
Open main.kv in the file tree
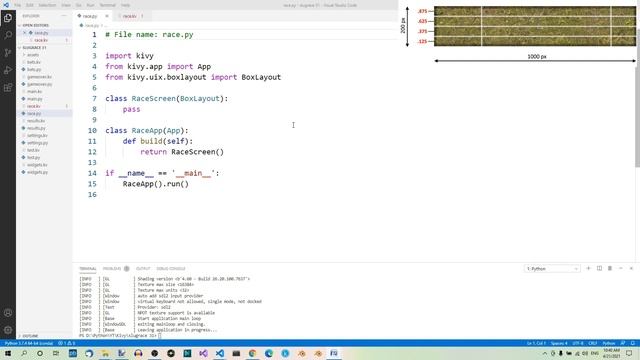(x=34, y=91)
